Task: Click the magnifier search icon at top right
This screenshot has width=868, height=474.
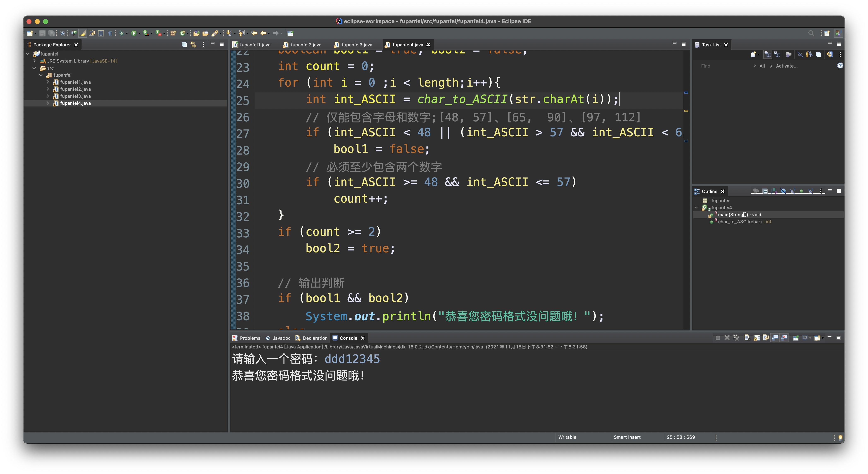Action: [811, 33]
